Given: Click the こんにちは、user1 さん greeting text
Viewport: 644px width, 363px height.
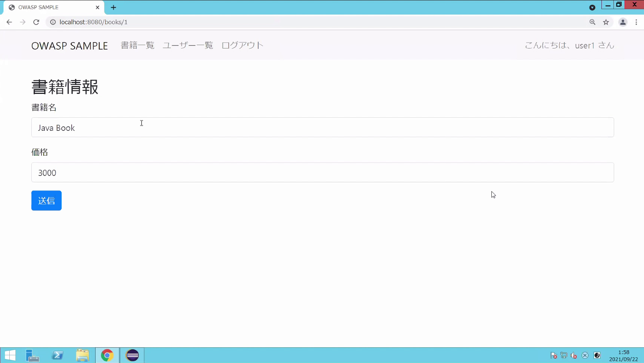Looking at the screenshot, I should (x=569, y=45).
